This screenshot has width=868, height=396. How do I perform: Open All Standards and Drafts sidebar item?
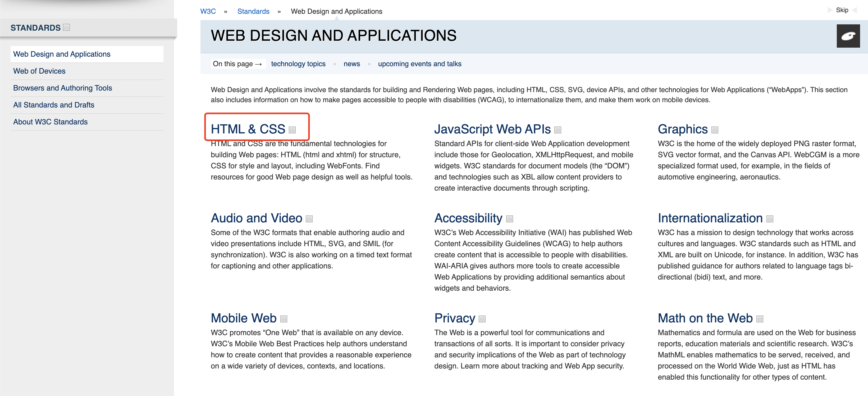[54, 105]
